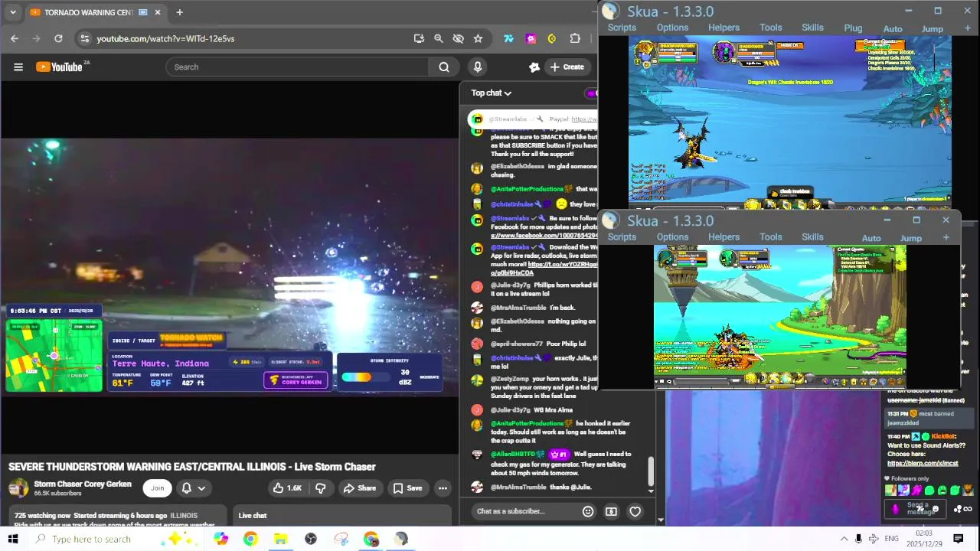Screen dimensions: 980x551
Task: Open Helpers menu in lower Skua window
Action: [724, 237]
